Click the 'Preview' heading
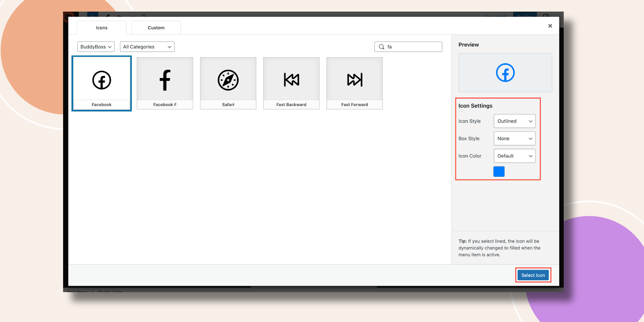Viewport: 644px width, 322px height. 469,45
